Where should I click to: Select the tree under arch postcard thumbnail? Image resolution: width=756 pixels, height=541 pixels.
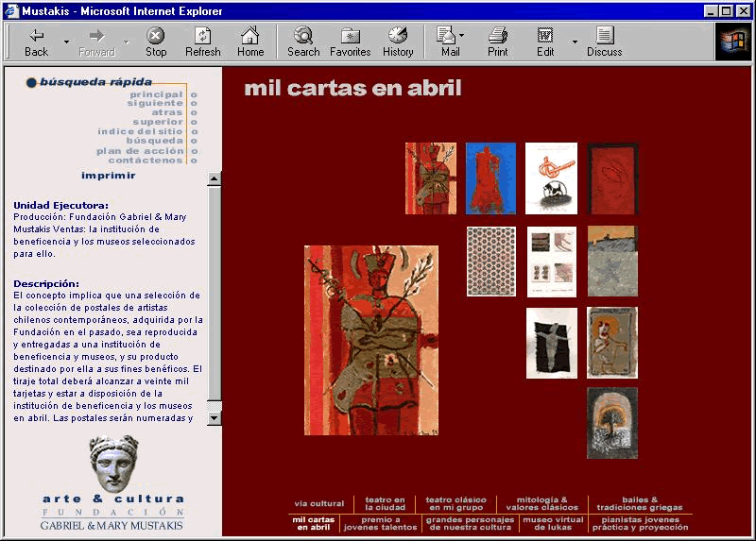point(612,423)
